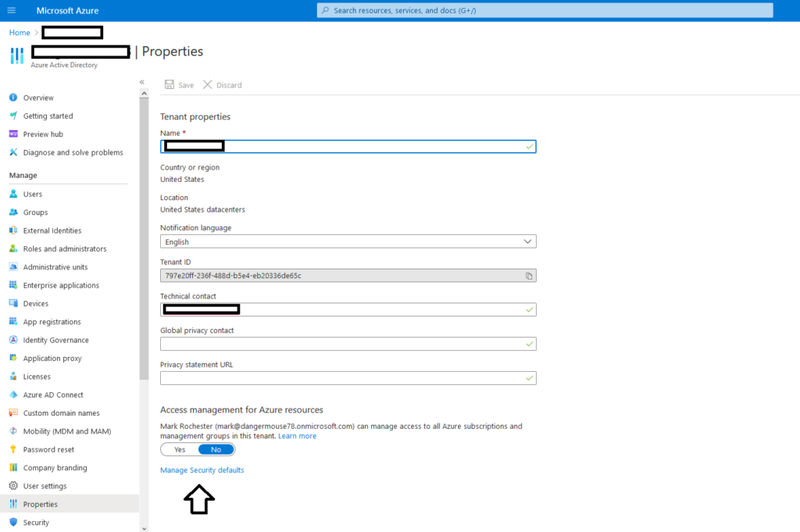Click the External Identities icon

pyautogui.click(x=13, y=230)
